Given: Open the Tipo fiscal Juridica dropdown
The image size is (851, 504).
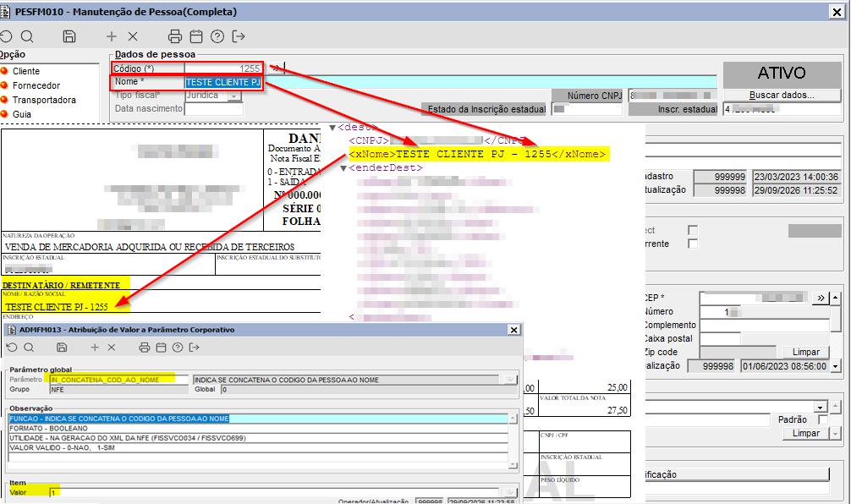Looking at the screenshot, I should pyautogui.click(x=234, y=96).
